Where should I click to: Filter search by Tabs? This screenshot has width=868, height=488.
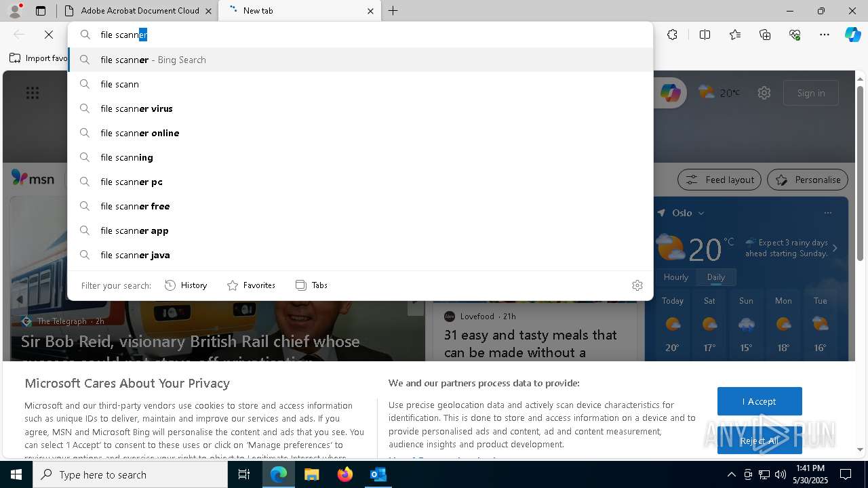tap(312, 285)
